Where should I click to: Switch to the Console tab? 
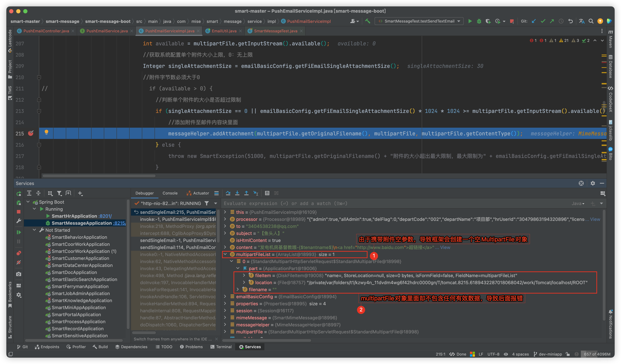click(x=170, y=193)
